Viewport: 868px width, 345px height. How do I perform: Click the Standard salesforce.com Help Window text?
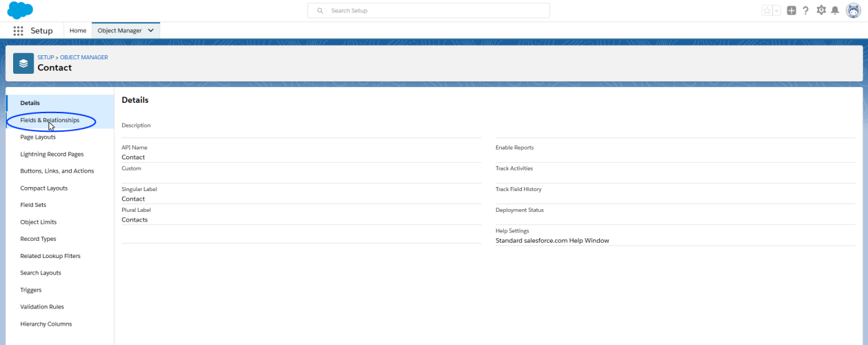point(552,241)
